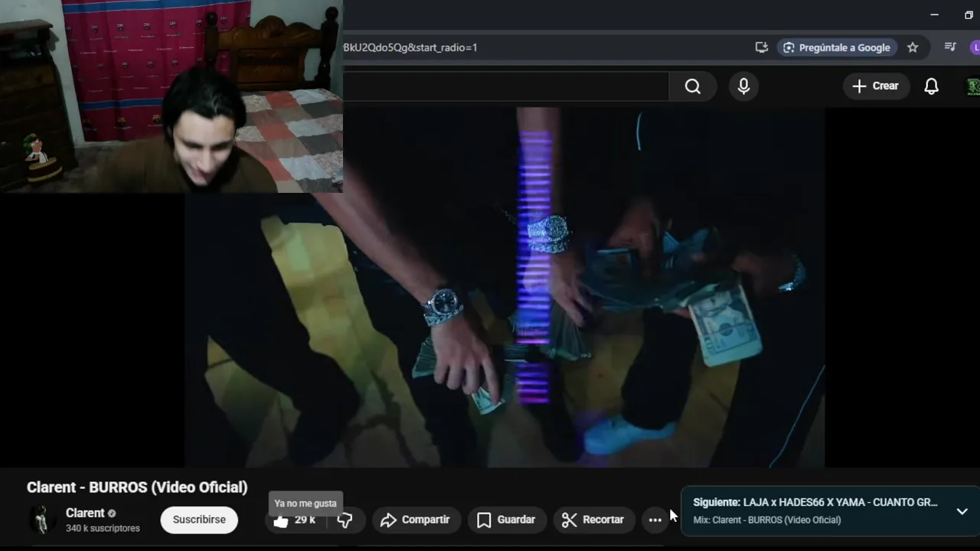The image size is (980, 551).
Task: Click the YouTube search magnifier button
Action: [x=693, y=86]
